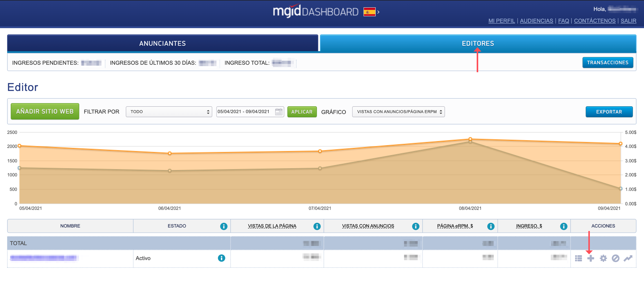Select the EDITORES tab
644x297 pixels.
coord(478,43)
